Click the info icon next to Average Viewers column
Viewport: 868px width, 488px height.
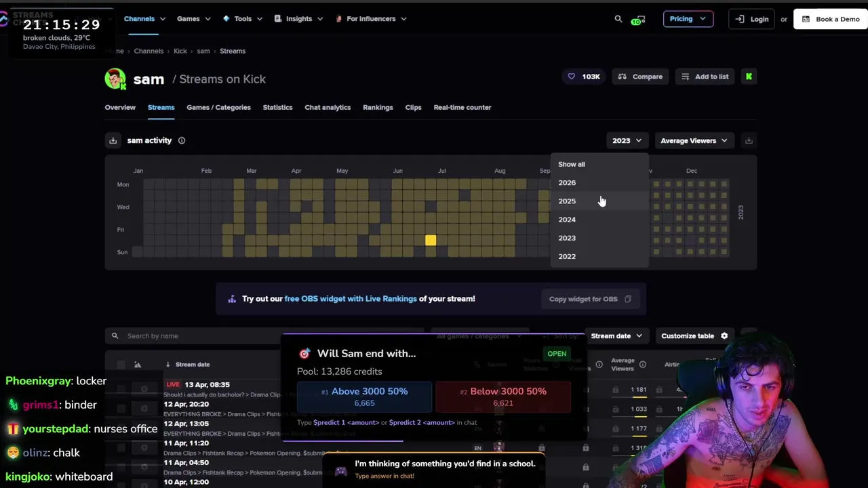tap(642, 365)
